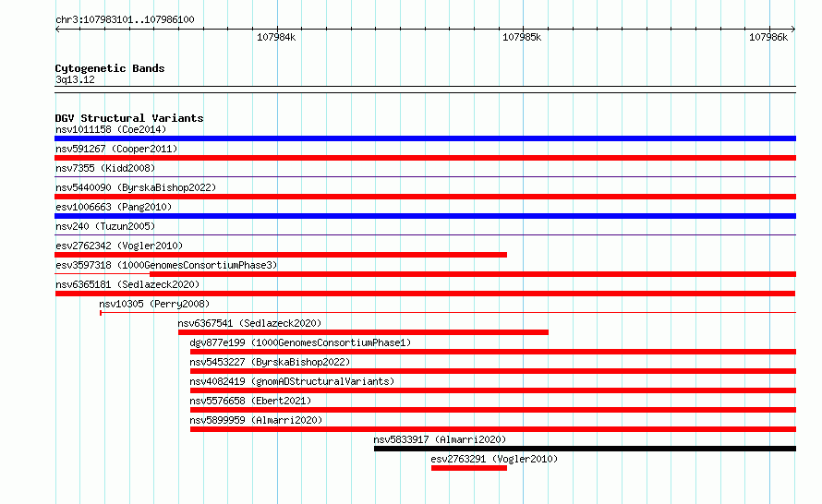Click nsv5453227 (ByrskaBishop2022) label
Image resolution: width=822 pixels, height=504 pixels.
(270, 362)
